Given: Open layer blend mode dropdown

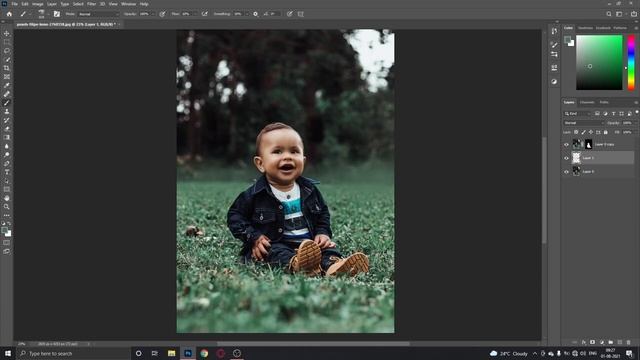Looking at the screenshot, I should point(583,123).
